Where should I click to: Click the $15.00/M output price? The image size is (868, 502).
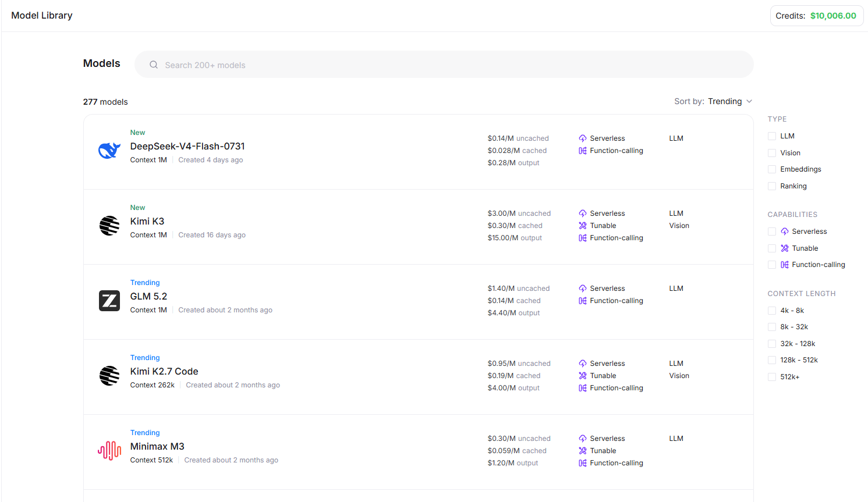click(515, 238)
